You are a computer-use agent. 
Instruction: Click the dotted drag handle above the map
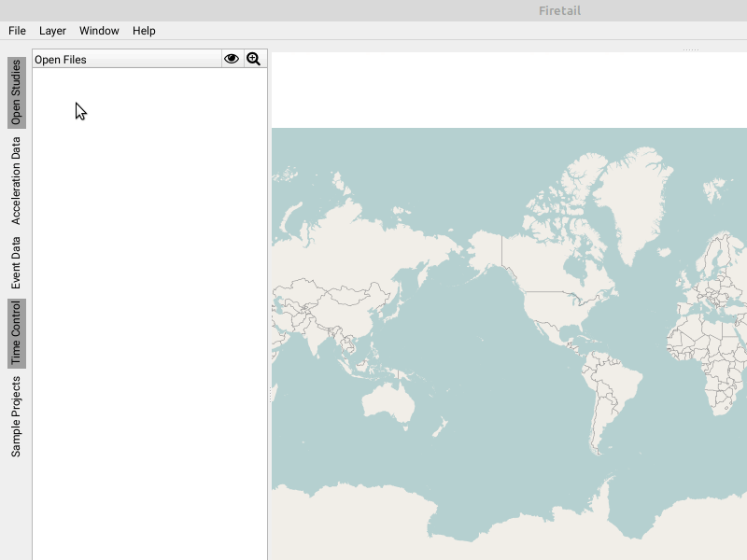690,49
